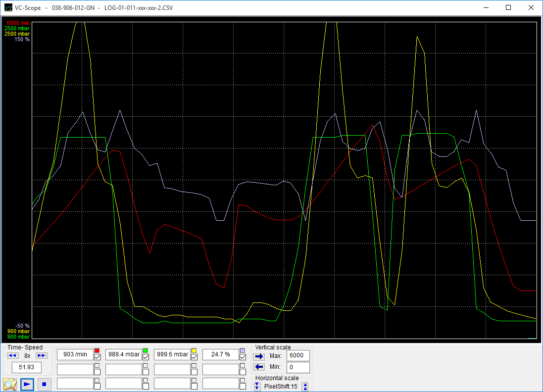Disable the yellow 999.6 mbar channel checkbox
The image size is (543, 392).
point(194,357)
